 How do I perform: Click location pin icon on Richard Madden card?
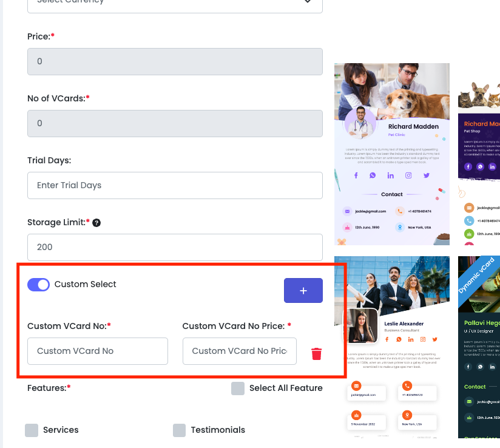[400, 227]
